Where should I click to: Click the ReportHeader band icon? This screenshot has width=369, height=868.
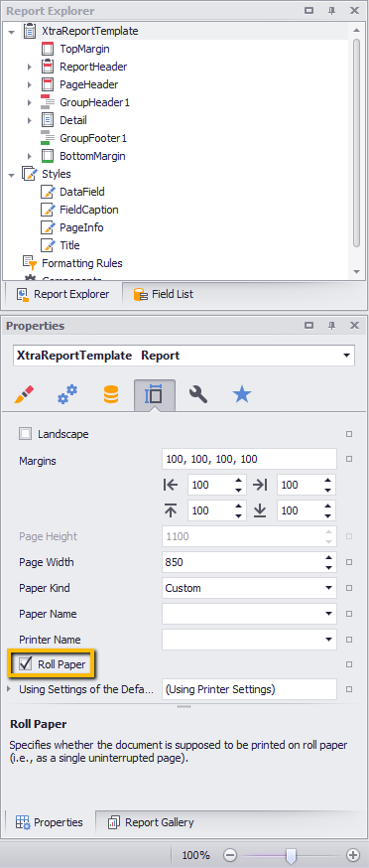49,67
